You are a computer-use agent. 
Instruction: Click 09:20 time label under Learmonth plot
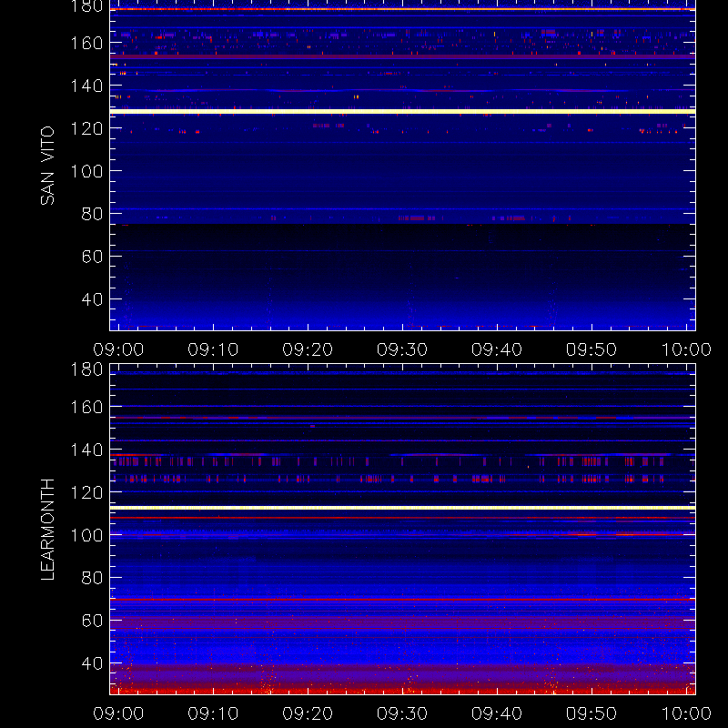308,713
